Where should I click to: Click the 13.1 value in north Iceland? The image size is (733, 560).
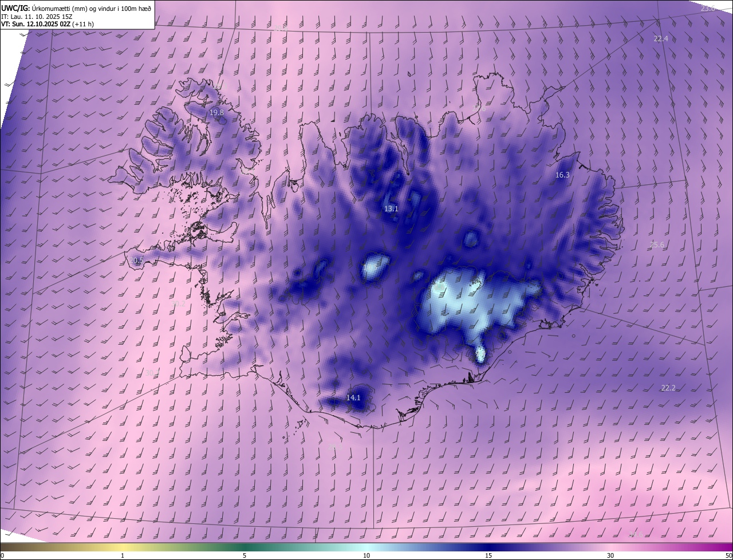(x=391, y=209)
